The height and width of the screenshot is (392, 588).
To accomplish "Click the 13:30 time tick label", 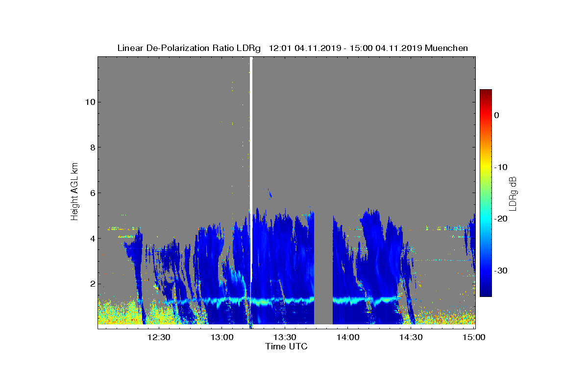I will [285, 337].
